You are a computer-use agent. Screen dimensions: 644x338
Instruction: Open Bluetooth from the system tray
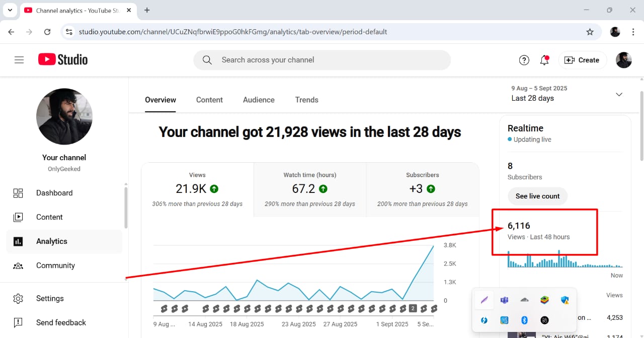click(524, 320)
